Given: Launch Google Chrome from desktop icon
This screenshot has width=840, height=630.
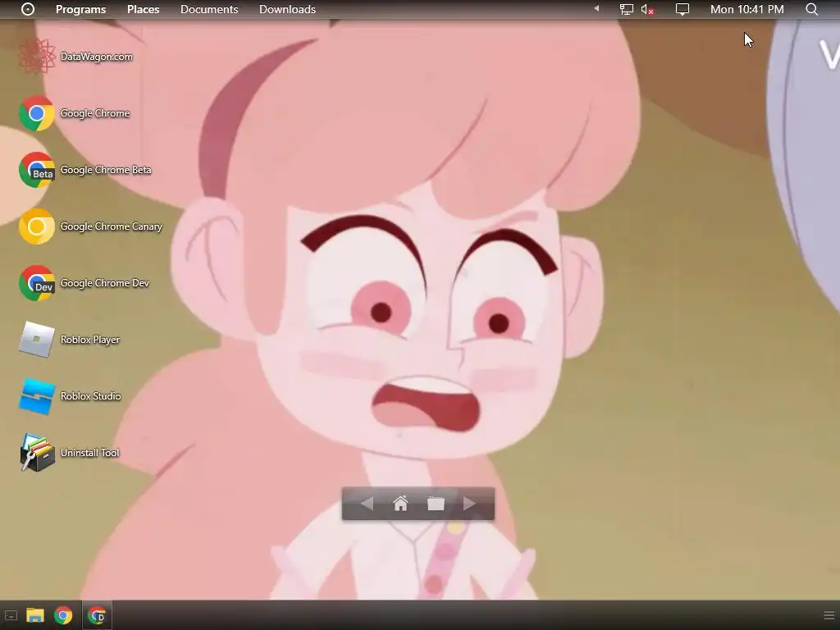Looking at the screenshot, I should coord(37,113).
